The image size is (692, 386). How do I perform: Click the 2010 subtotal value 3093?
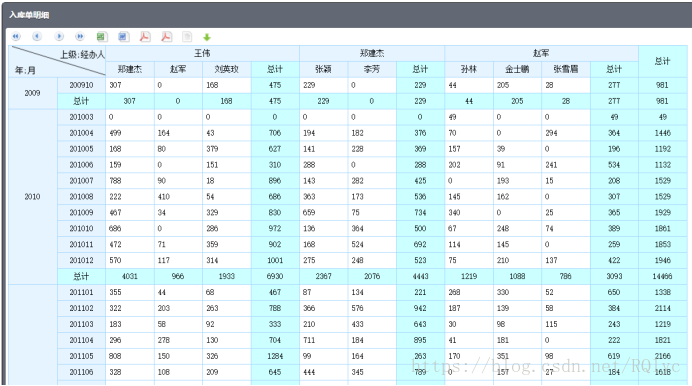point(614,276)
